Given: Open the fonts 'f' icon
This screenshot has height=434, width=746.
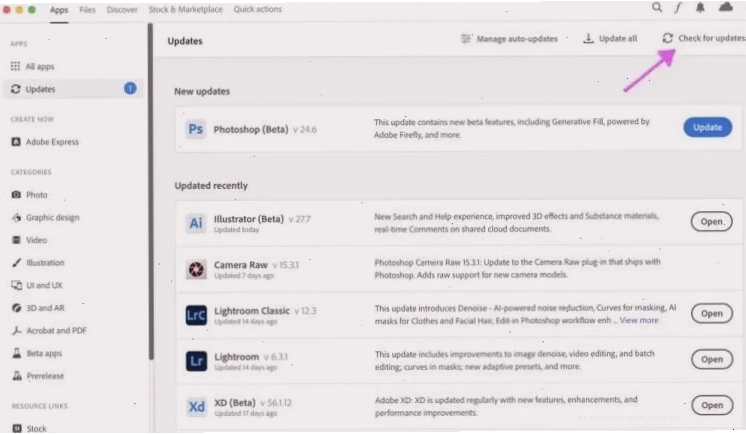Looking at the screenshot, I should click(678, 8).
